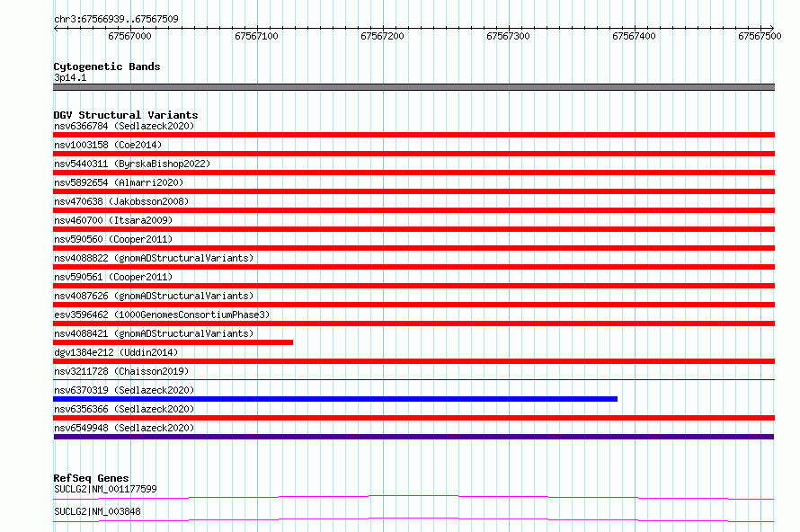Select the nsv590560 (Cooper2011) label

point(113,239)
